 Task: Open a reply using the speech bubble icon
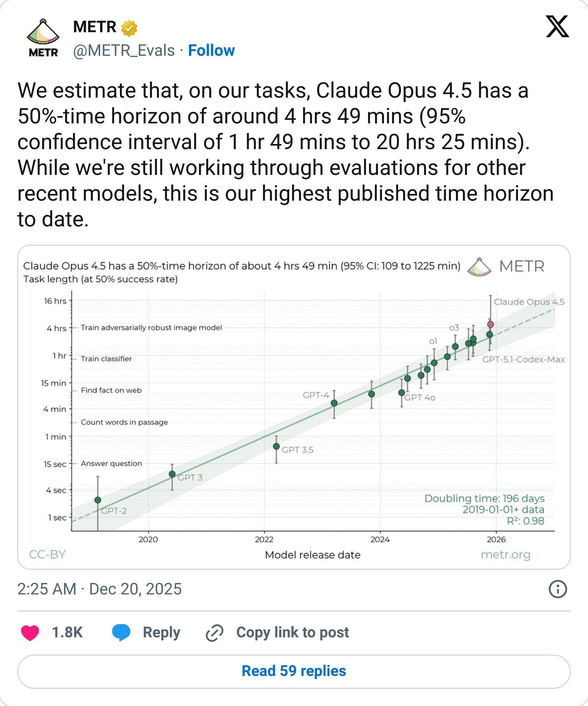coord(121,632)
